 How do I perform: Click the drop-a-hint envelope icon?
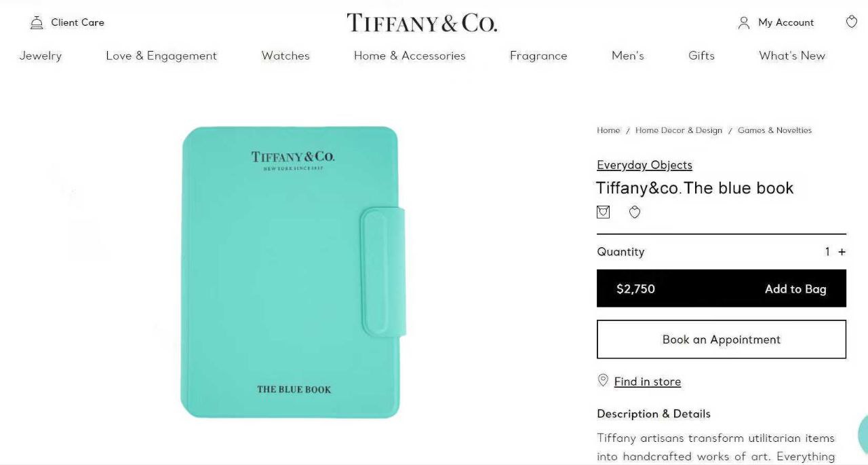[603, 212]
